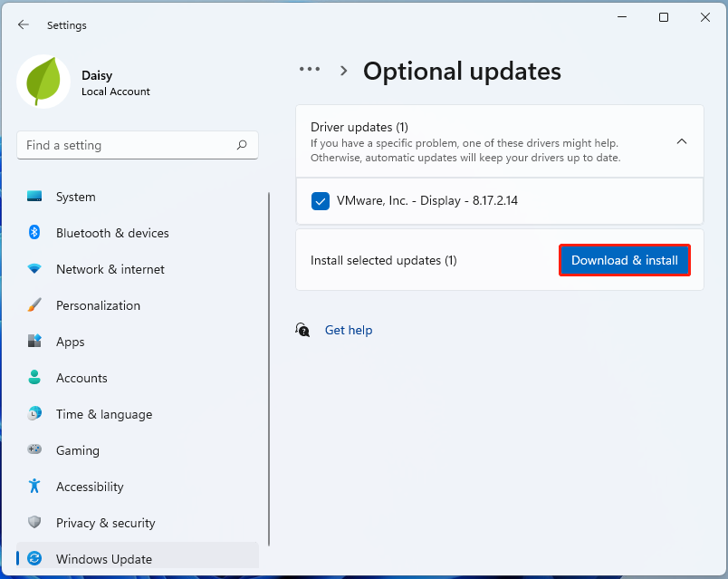Uncheck the VMware Display driver update
This screenshot has height=579, width=728.
click(x=320, y=200)
